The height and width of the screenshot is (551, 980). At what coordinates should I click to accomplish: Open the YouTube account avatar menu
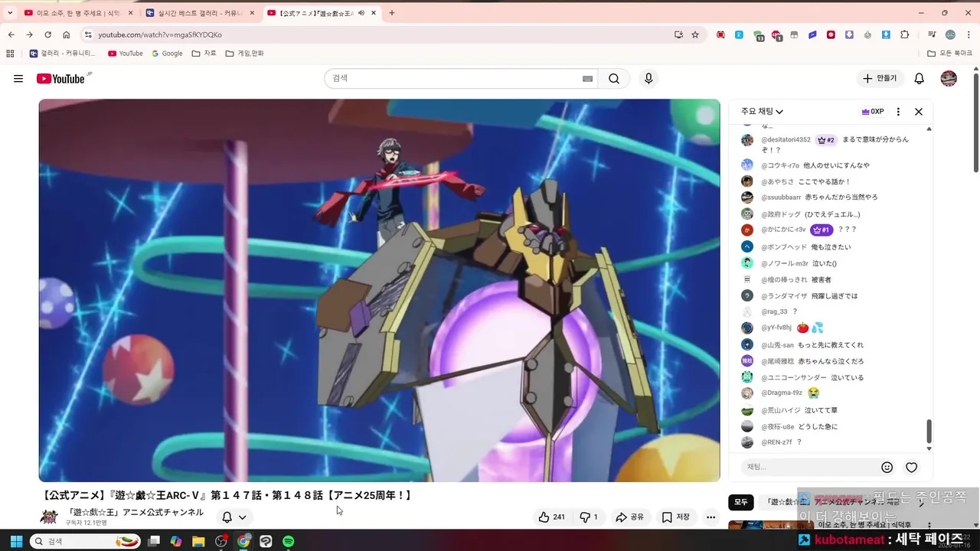[949, 79]
